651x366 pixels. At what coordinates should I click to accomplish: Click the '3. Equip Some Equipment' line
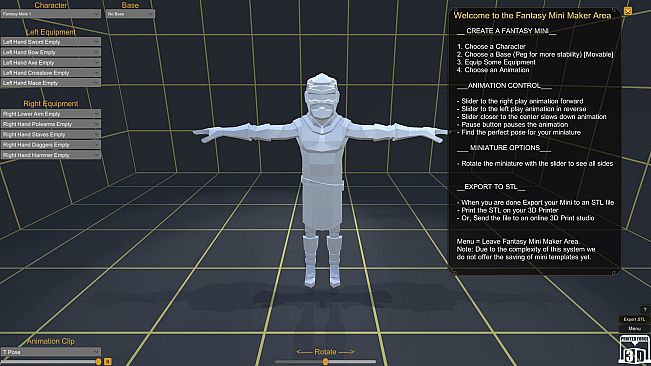coord(496,62)
